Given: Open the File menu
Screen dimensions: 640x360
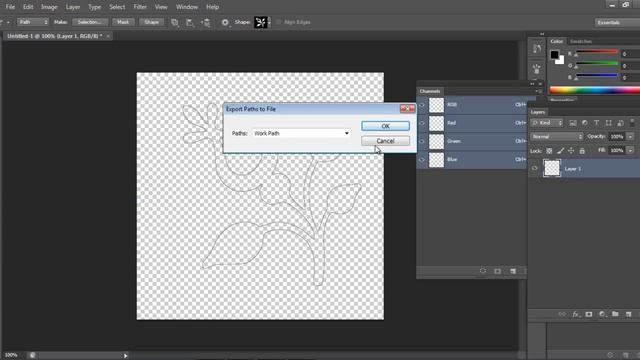Looking at the screenshot, I should (x=10, y=7).
